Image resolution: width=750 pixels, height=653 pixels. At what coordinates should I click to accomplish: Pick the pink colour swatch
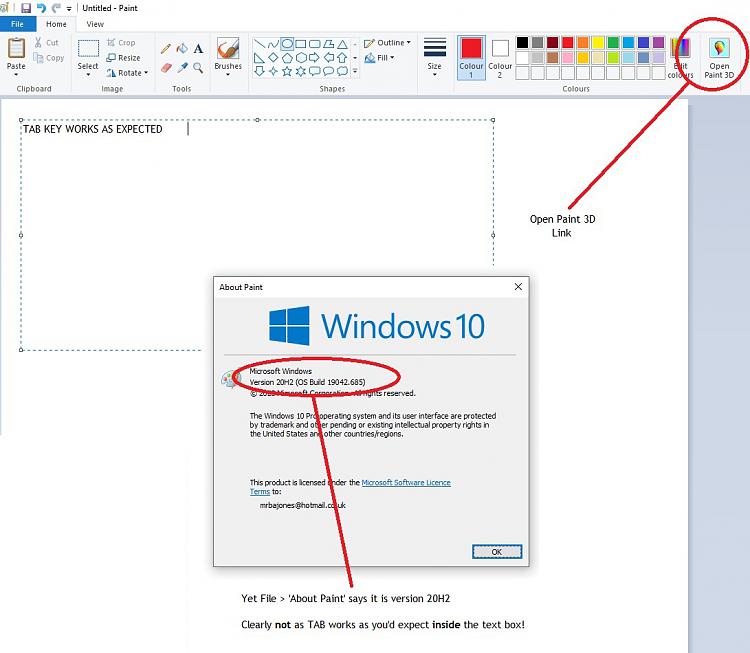(568, 58)
